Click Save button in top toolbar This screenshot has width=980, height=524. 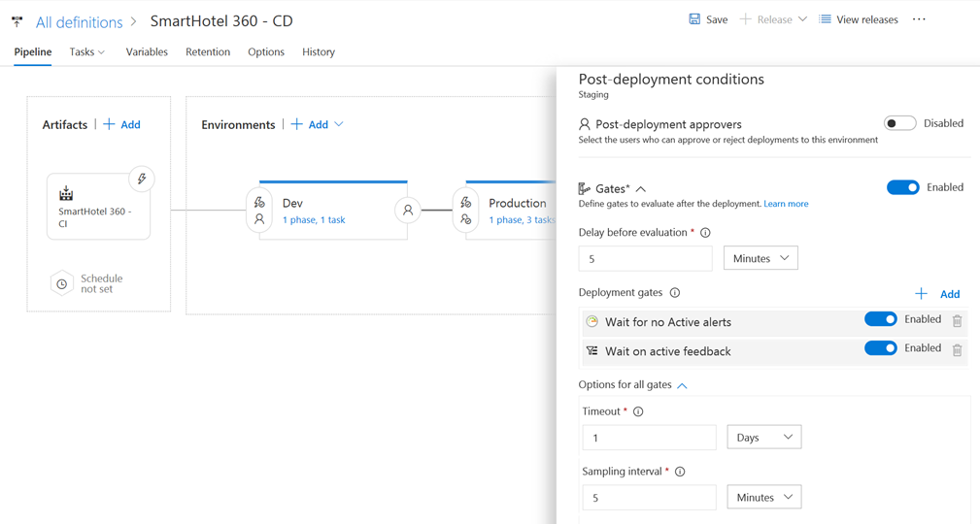coord(708,19)
